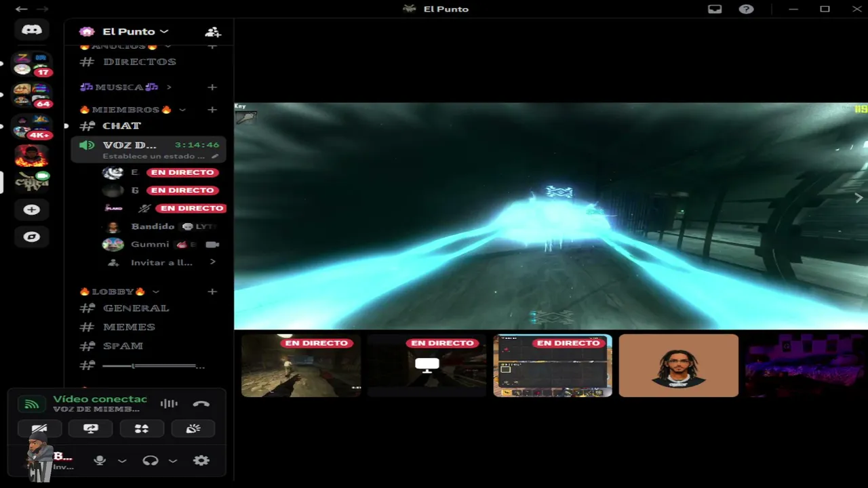
Task: Toggle the camera button in voice panel
Action: click(39, 428)
